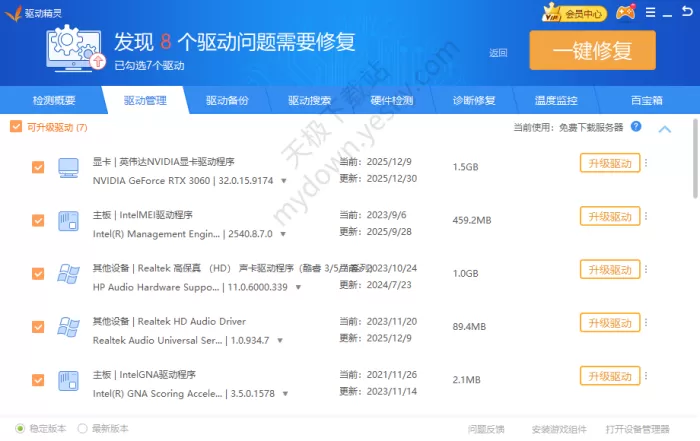Switch to the 温度监控 tab

[x=556, y=100]
